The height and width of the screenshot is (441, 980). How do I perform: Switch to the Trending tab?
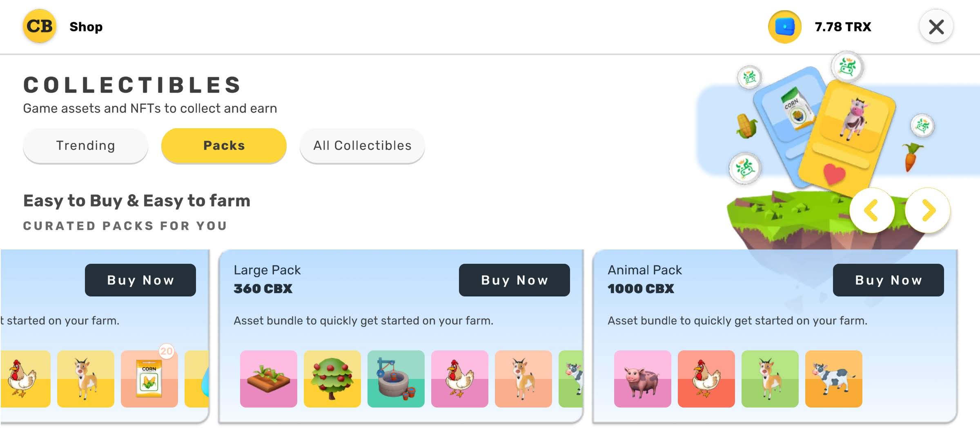(x=85, y=146)
